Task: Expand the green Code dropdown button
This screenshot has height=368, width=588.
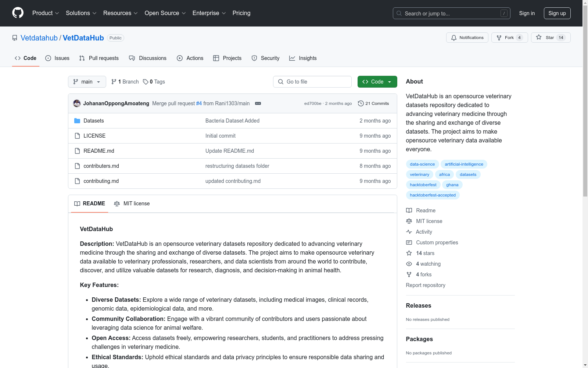Action: (x=377, y=82)
